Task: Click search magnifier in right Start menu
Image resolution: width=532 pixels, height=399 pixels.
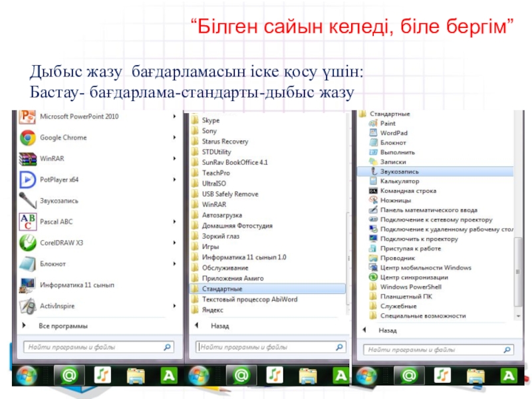Action: pos(507,350)
